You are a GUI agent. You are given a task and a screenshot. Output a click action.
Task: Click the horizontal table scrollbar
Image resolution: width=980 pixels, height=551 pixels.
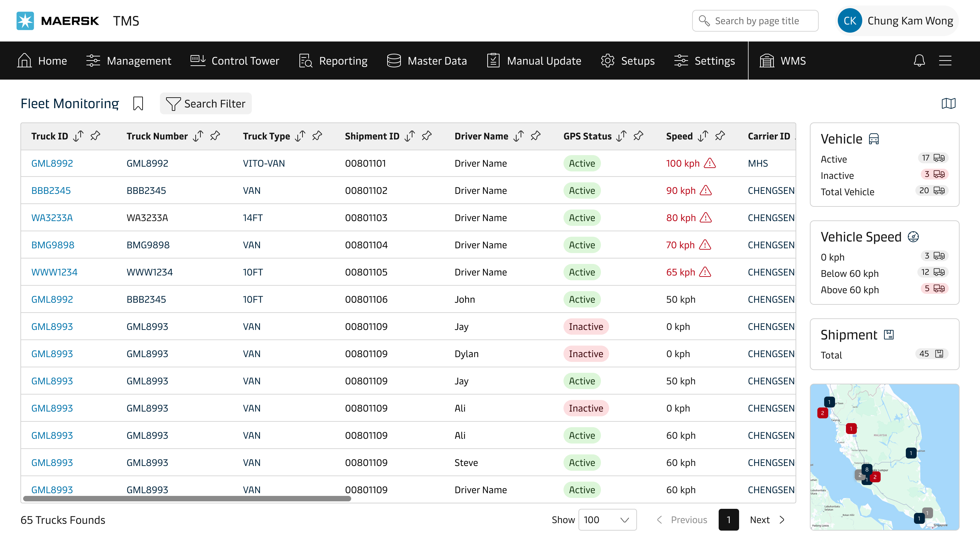(187, 498)
